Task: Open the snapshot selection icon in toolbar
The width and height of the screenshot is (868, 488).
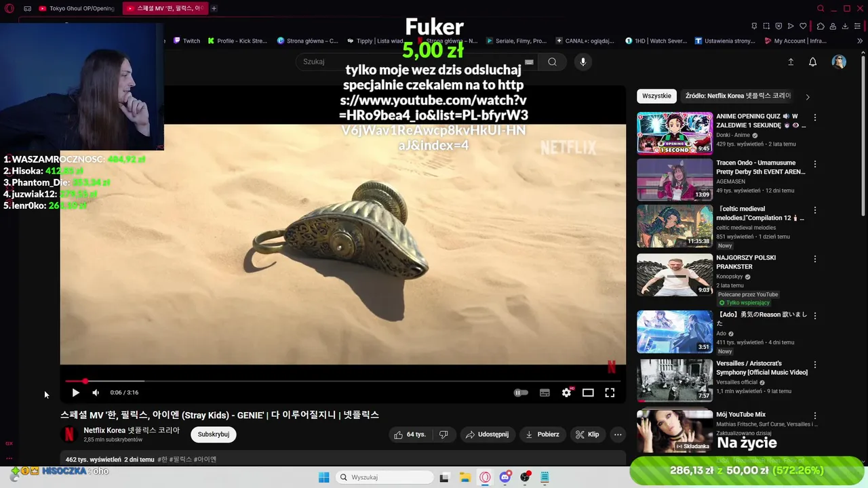Action: coord(766,26)
